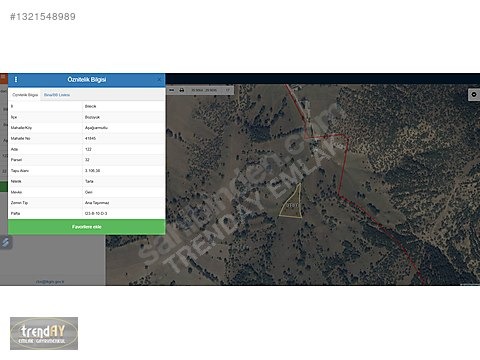Click the locate button at map top-right
The image size is (480, 360).
(x=474, y=95)
